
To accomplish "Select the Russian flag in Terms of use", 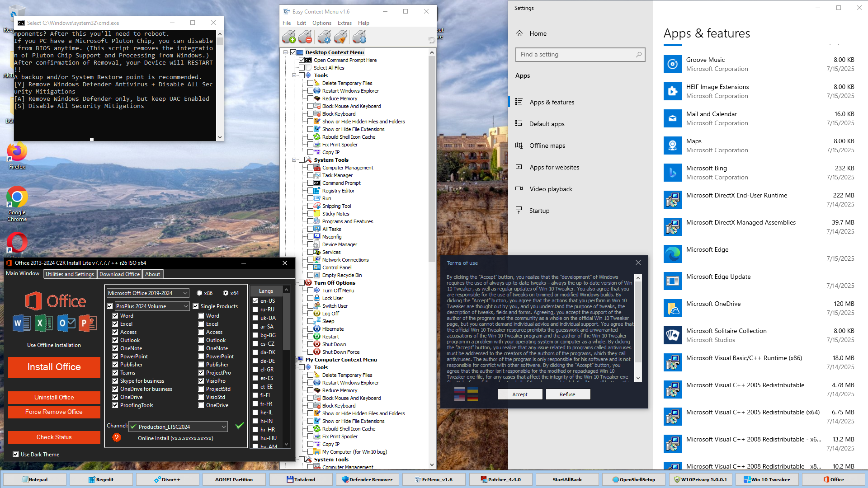I will click(x=459, y=390).
